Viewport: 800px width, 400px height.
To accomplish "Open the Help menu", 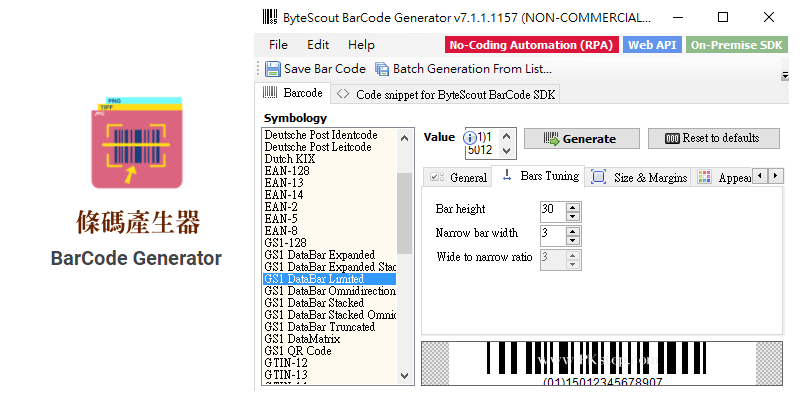I will (x=361, y=45).
